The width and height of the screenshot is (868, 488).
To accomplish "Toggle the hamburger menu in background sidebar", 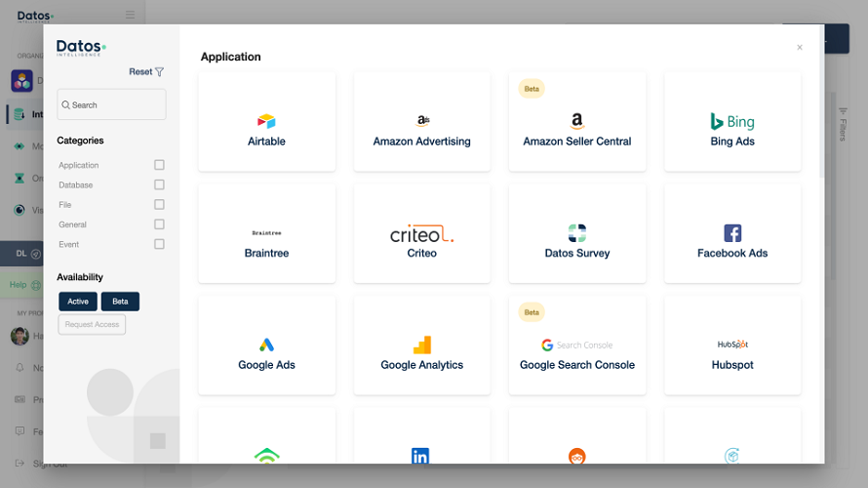I will tap(130, 15).
